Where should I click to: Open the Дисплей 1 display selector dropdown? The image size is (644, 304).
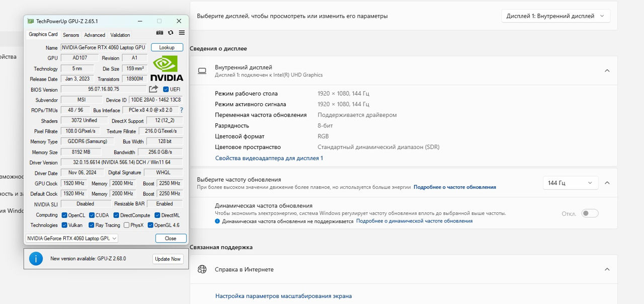click(555, 16)
